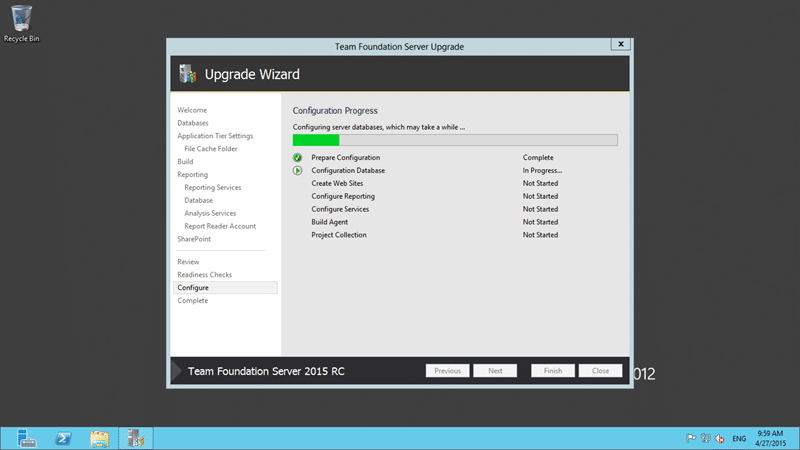Viewport: 800px width, 450px height.
Task: Close the Team Foundation Server Upgrade window
Action: [x=621, y=44]
